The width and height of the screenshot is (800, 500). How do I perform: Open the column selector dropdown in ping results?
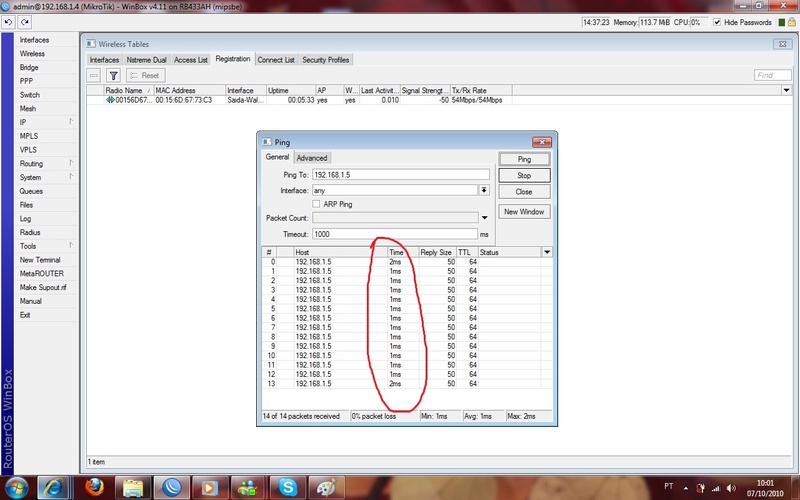547,252
